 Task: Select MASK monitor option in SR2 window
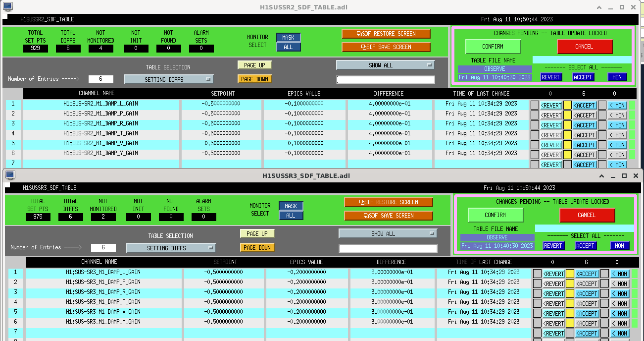[x=288, y=38]
